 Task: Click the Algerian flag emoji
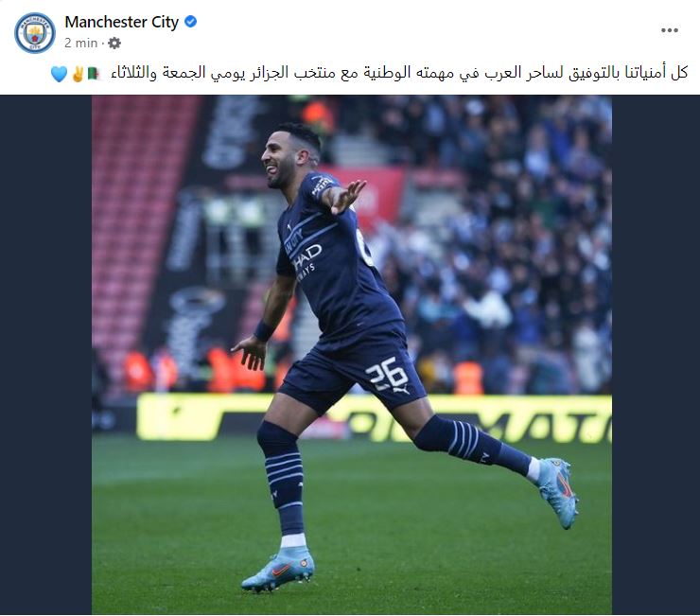(95, 73)
